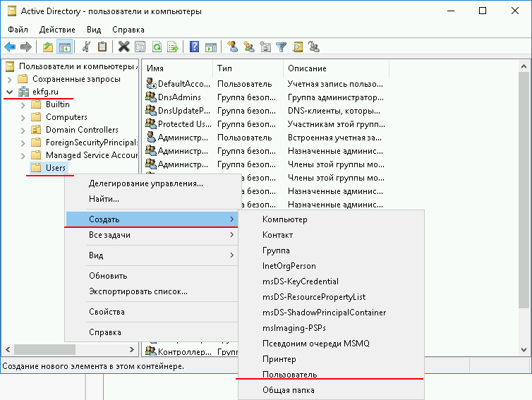Click the list's vertical scrollbar down arrow
532x400 pixels.
(x=524, y=349)
